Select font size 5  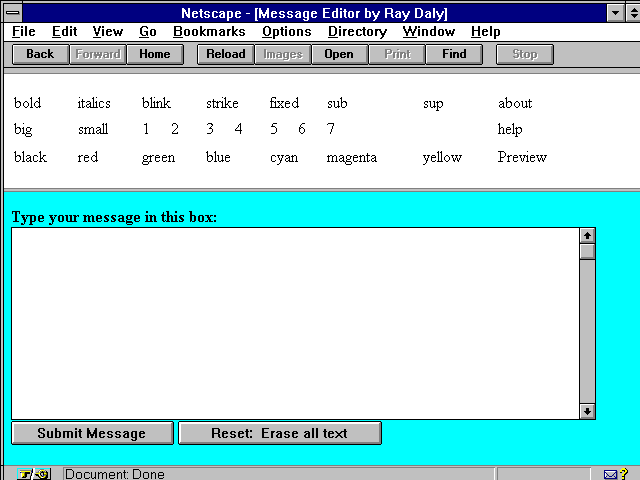point(274,129)
